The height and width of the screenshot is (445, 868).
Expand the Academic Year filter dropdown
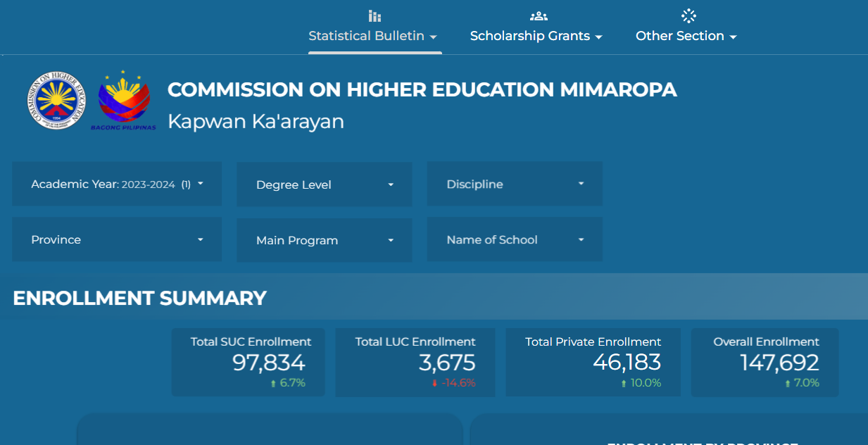click(x=117, y=184)
